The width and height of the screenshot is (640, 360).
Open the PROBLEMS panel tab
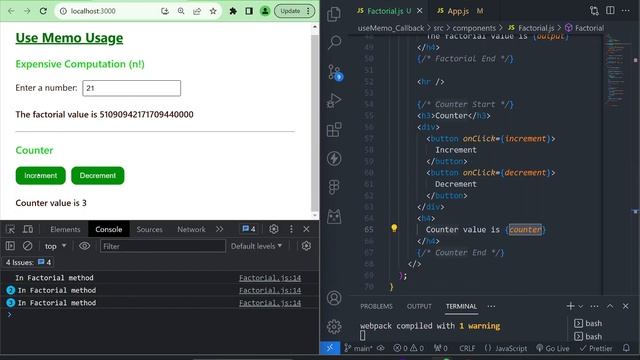[376, 306]
